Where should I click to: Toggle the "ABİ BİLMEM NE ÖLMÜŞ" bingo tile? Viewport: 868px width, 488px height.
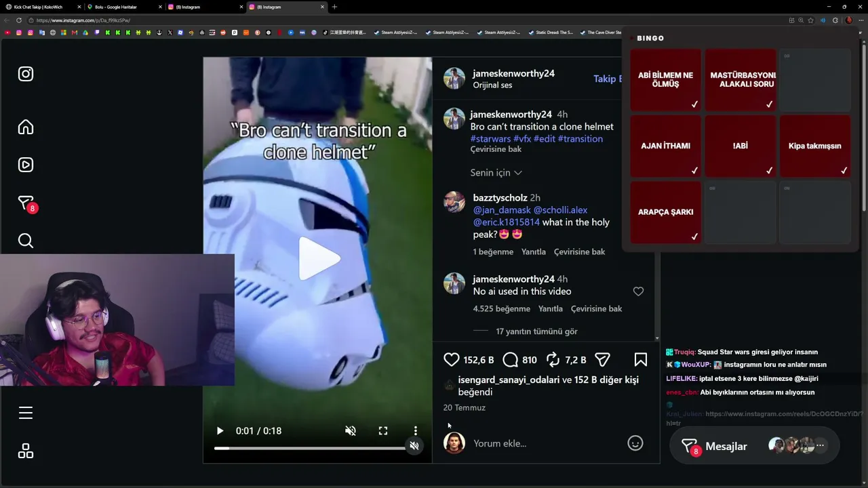[665, 80]
